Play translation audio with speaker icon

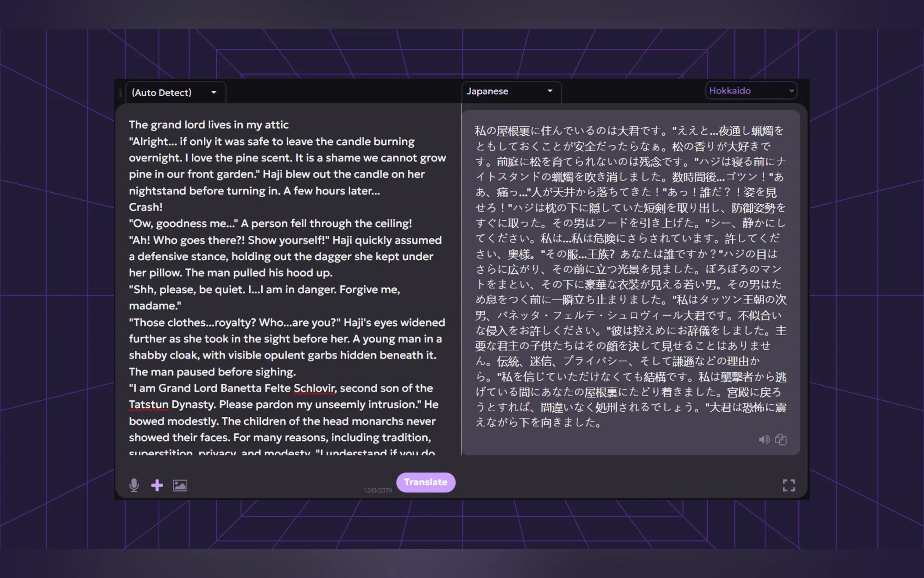click(764, 440)
